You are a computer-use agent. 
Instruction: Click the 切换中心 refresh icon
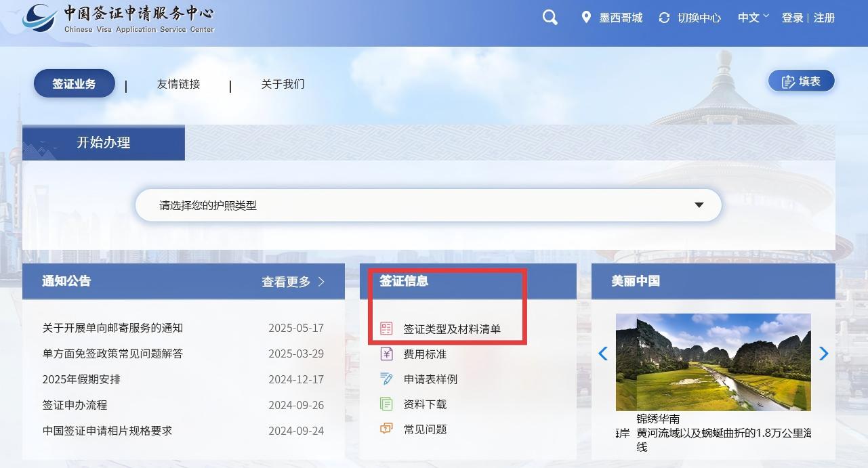(x=664, y=18)
